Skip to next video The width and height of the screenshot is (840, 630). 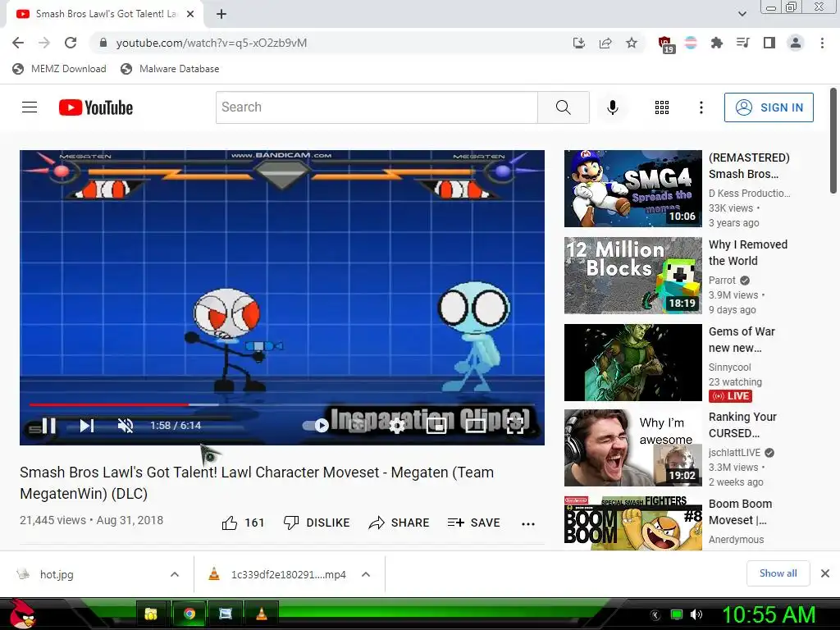click(x=87, y=426)
